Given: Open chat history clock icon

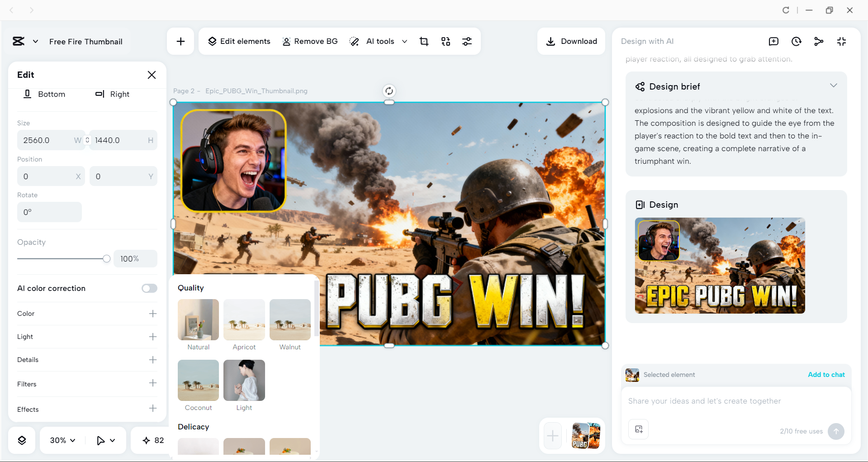Looking at the screenshot, I should 796,42.
